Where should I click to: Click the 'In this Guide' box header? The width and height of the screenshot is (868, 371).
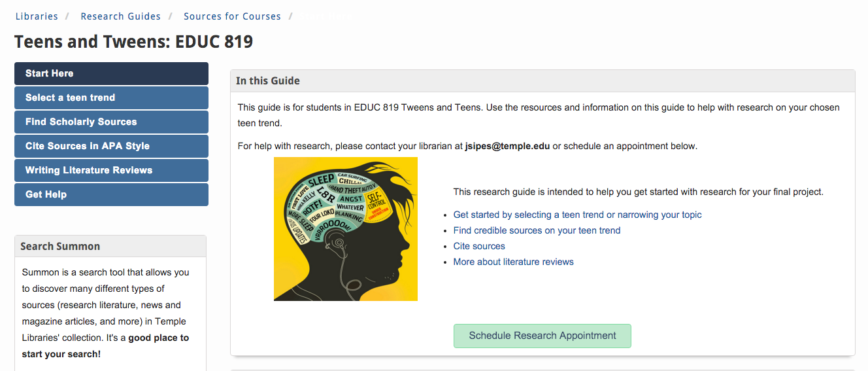[268, 81]
